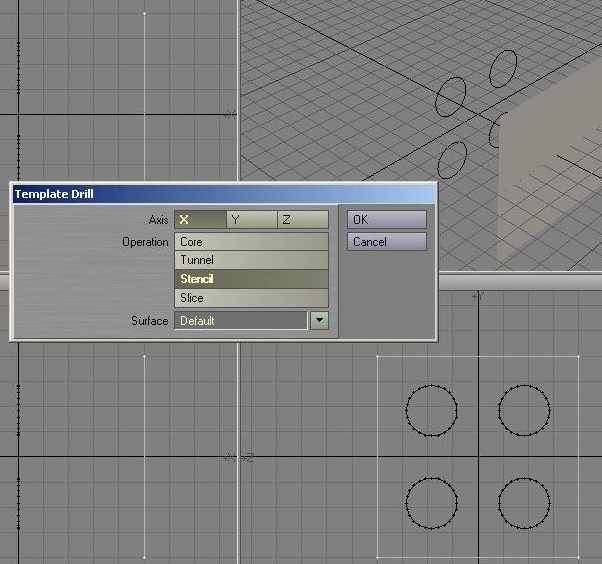Image resolution: width=602 pixels, height=564 pixels.
Task: Choose the Stencil operation
Action: coord(251,279)
